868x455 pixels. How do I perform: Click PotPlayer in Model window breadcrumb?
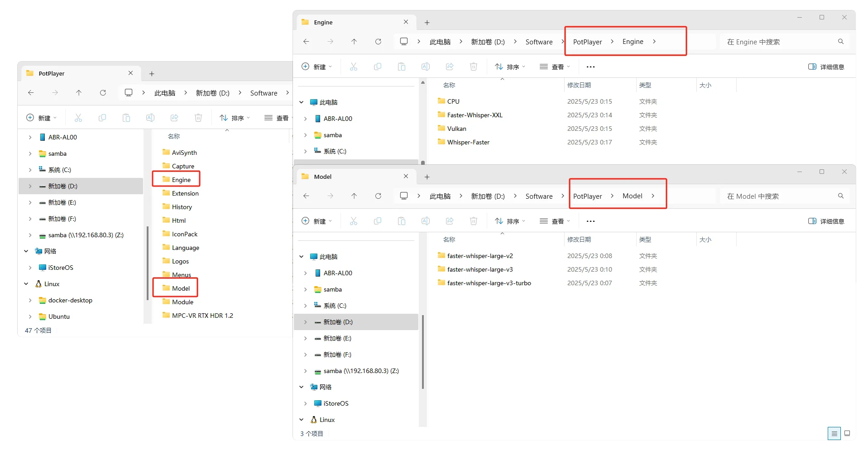(587, 196)
